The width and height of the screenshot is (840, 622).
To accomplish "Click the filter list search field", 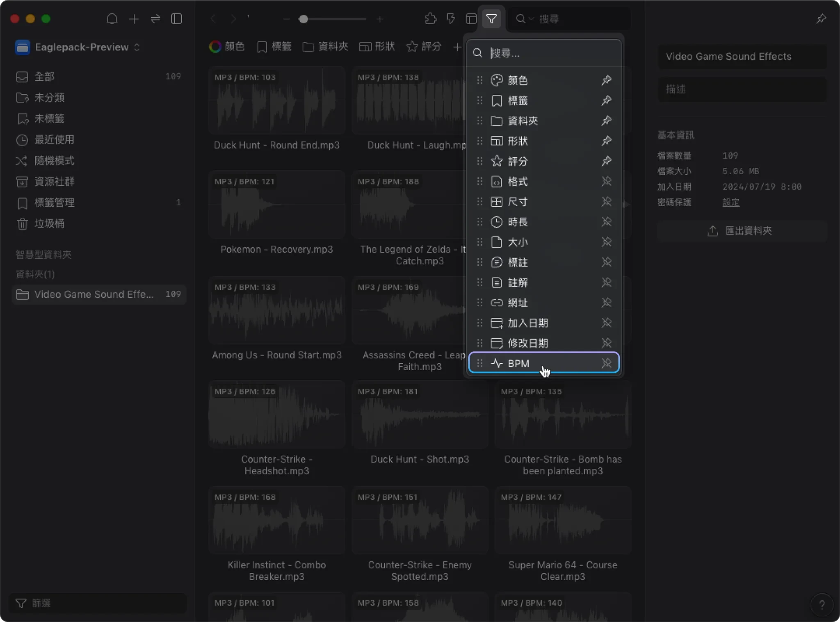I will 544,53.
